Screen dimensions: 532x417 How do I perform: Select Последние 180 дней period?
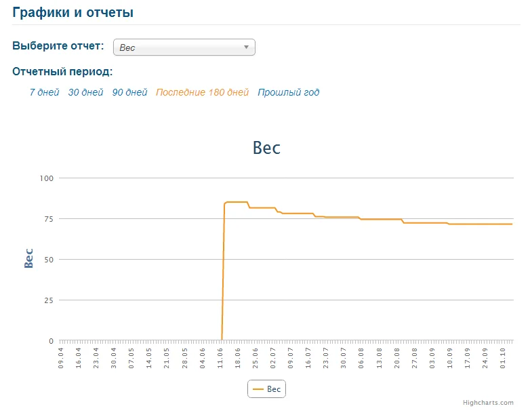[202, 92]
